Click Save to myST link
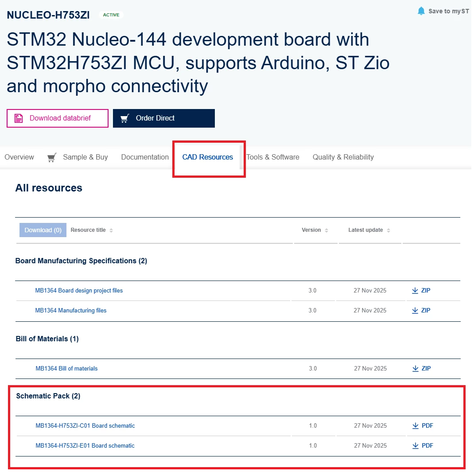474x476 pixels. pyautogui.click(x=448, y=11)
